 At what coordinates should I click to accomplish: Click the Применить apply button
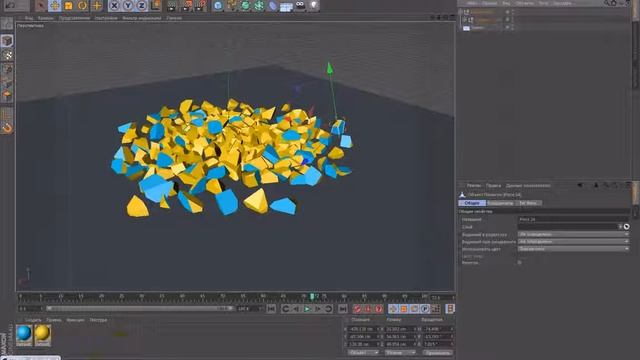437,352
